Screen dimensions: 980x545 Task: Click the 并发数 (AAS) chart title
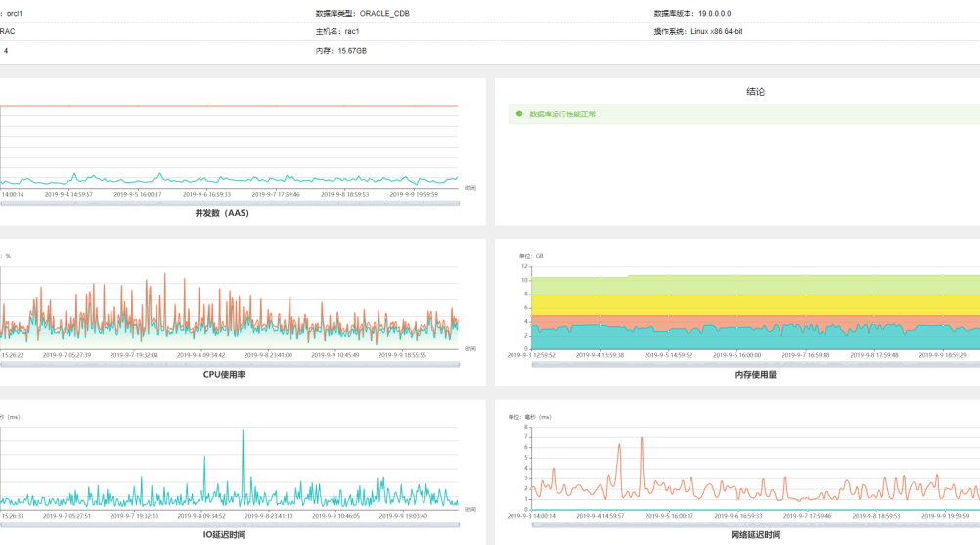click(221, 213)
